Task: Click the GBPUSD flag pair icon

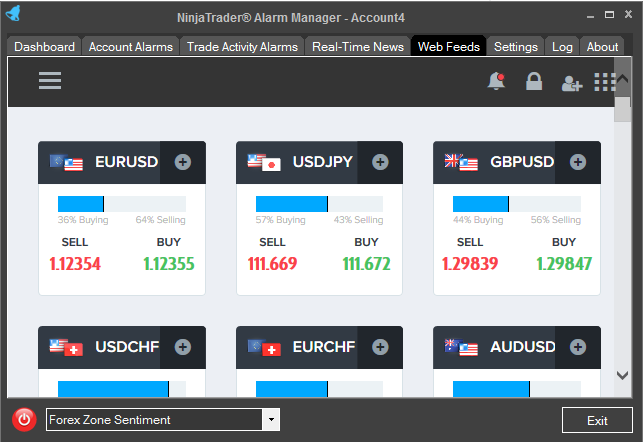Action: (461, 163)
